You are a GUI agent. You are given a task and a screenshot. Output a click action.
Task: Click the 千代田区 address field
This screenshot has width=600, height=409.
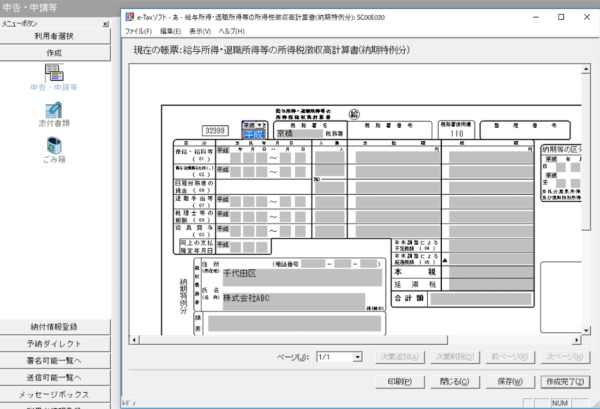click(x=302, y=277)
